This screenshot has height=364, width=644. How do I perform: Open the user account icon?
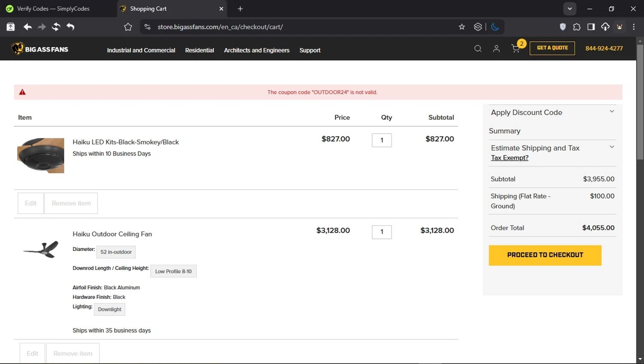496,49
